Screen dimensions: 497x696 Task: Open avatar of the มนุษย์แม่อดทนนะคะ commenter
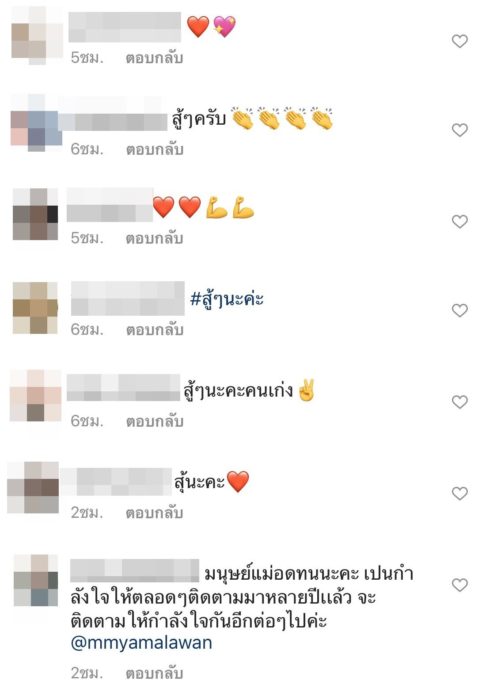point(36,581)
